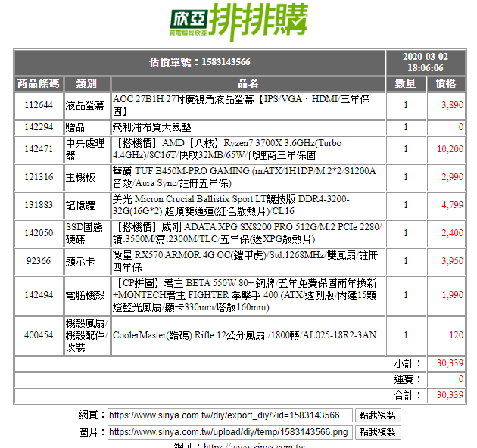477x448 pixels.
Task: Click product code 92366
Action: (39, 261)
